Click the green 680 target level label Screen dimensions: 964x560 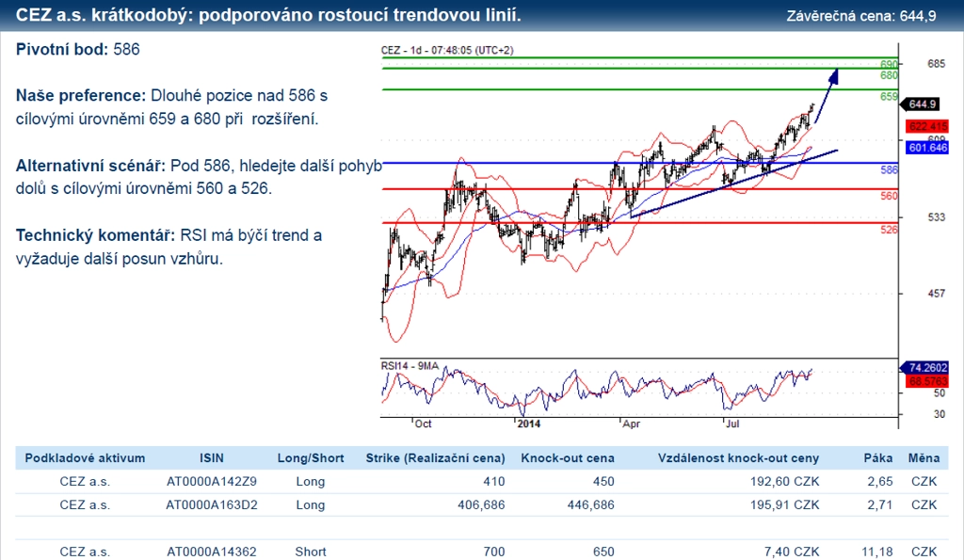tap(889, 75)
